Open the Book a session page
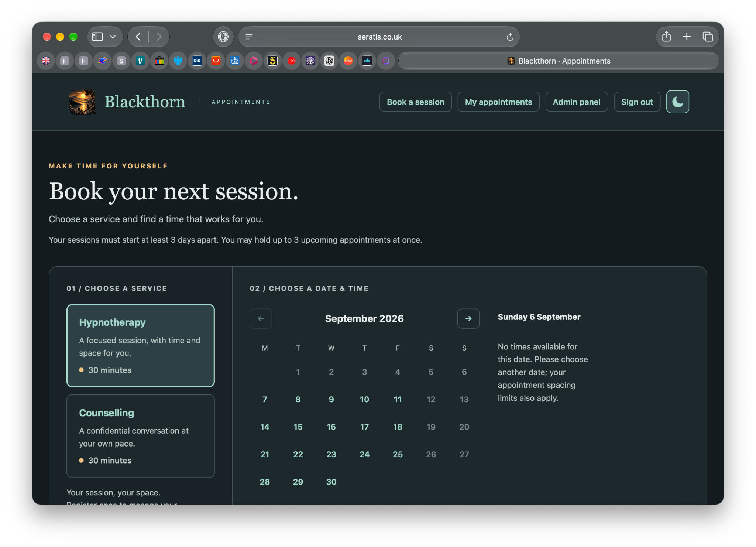The width and height of the screenshot is (756, 547). pyautogui.click(x=415, y=102)
